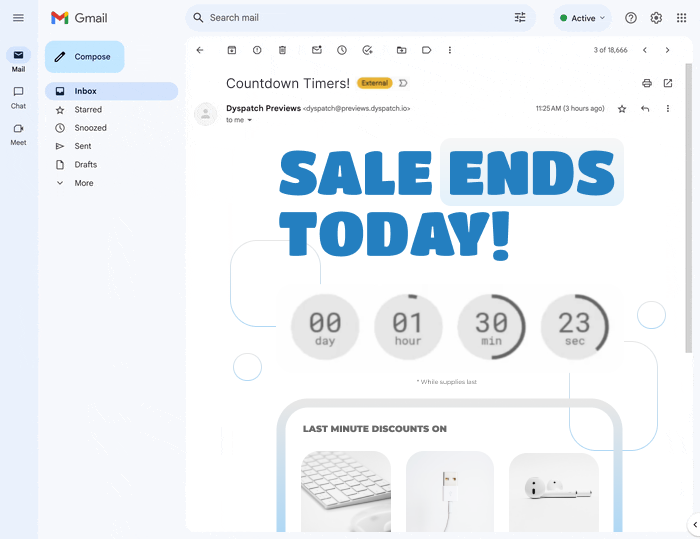Print all with printer icon
Viewport: 700px width, 539px height.
tap(647, 83)
